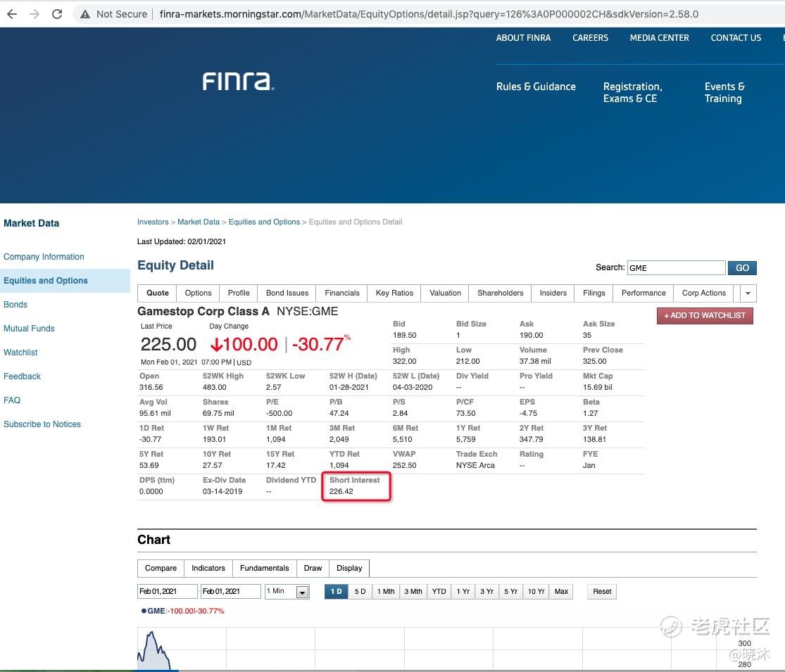
Task: Open Bonds in sidebar
Action: tap(15, 305)
